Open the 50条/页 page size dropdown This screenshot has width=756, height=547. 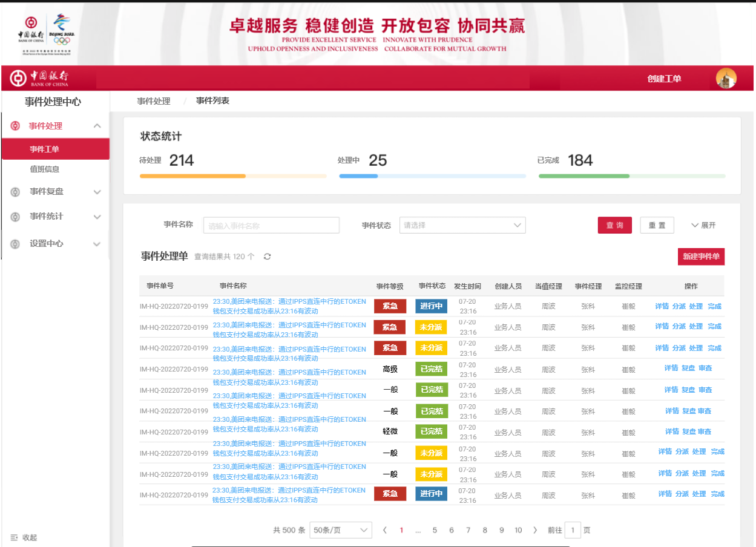(x=340, y=530)
